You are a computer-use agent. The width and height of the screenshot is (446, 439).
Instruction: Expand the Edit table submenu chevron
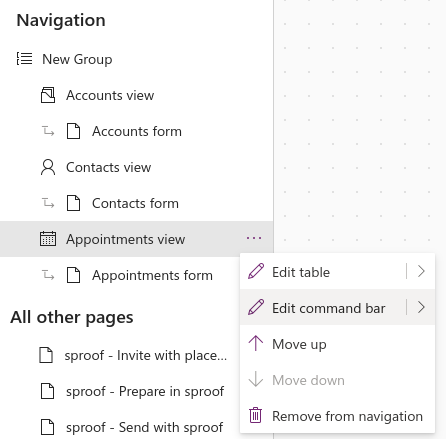point(421,271)
